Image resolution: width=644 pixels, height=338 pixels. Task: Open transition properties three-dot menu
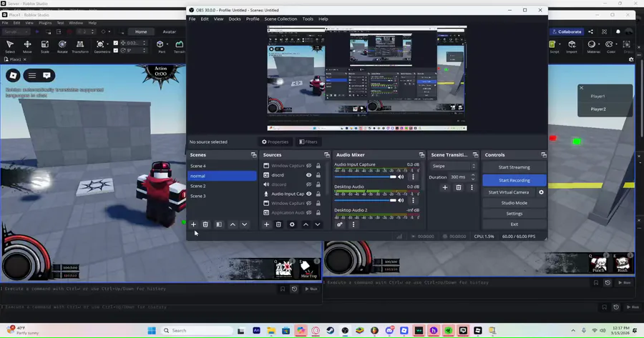[472, 187]
